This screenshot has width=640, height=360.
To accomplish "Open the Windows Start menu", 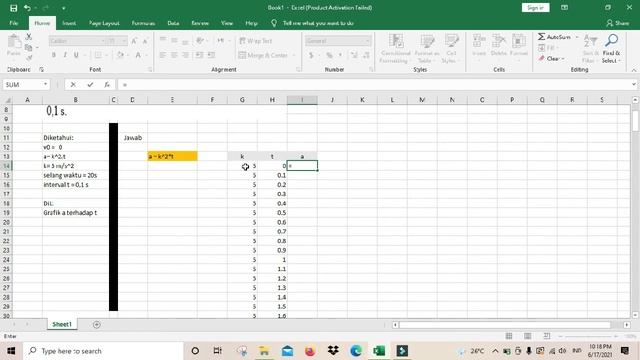I will coord(11,351).
